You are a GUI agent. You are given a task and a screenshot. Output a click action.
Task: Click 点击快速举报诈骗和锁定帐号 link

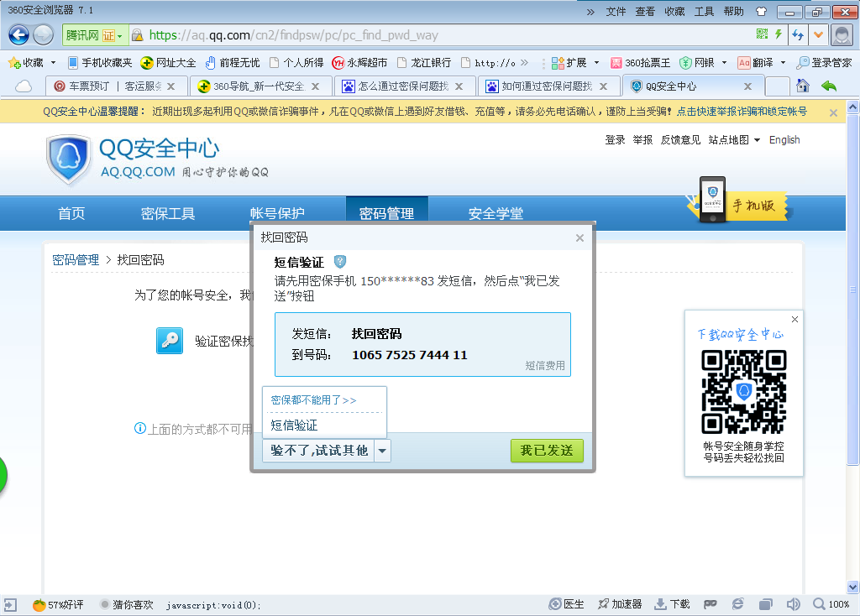742,112
